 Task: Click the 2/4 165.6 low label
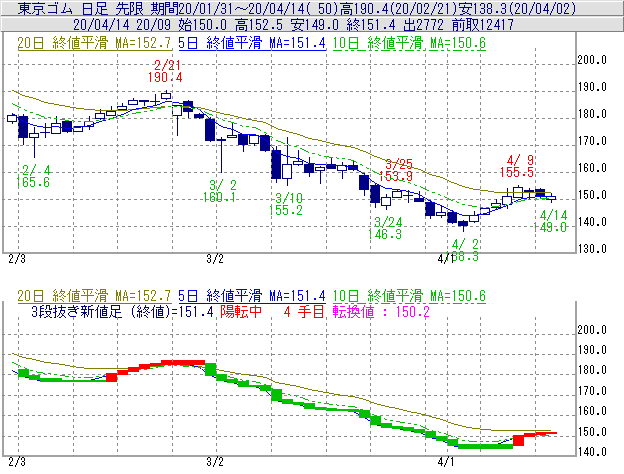[x=33, y=176]
